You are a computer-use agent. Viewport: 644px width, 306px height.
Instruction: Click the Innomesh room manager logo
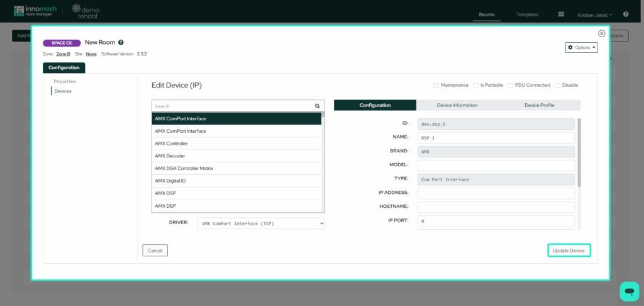[35, 11]
